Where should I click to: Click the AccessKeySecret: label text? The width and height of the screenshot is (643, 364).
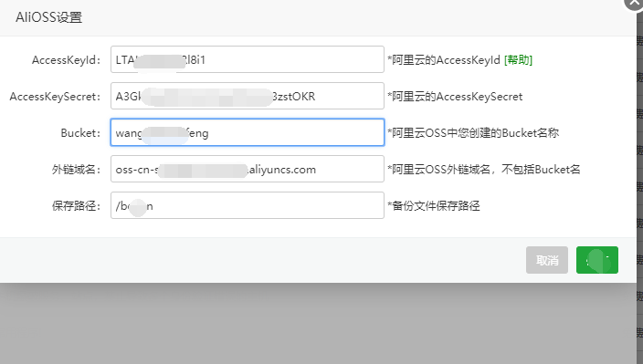(x=55, y=97)
